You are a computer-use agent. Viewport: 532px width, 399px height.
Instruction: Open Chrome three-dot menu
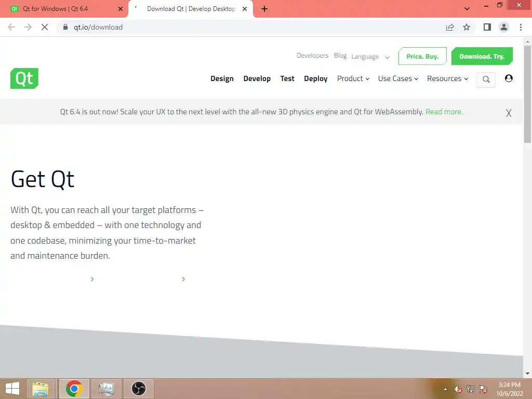coord(521,27)
